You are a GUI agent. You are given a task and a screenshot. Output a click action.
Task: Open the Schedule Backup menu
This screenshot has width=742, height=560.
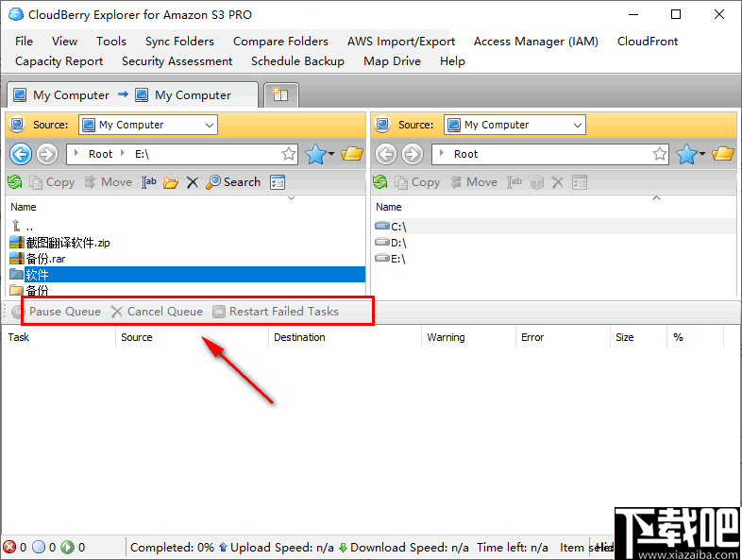pos(297,61)
